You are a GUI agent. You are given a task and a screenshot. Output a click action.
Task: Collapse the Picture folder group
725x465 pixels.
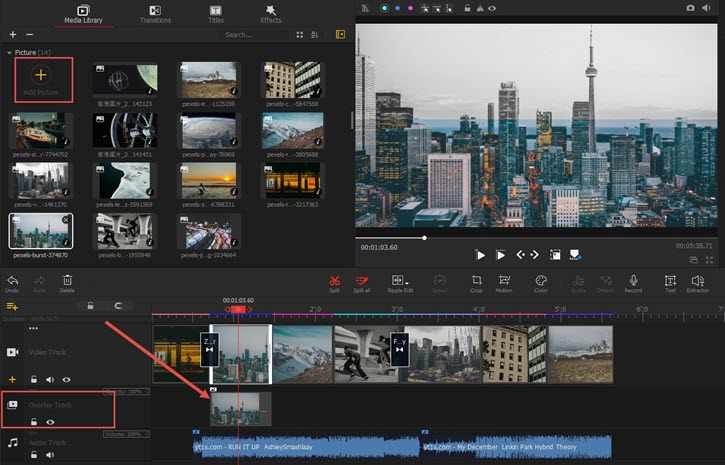click(x=9, y=51)
